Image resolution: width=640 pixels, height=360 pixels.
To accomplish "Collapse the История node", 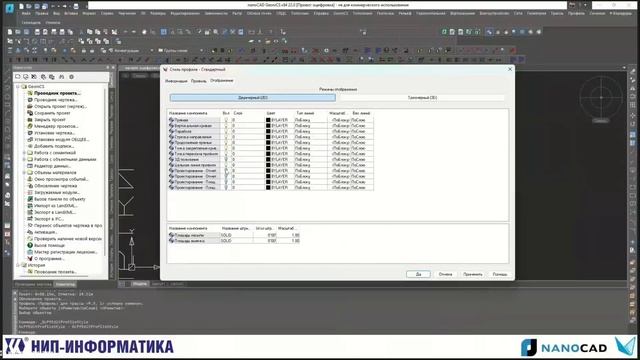I will 18,265.
